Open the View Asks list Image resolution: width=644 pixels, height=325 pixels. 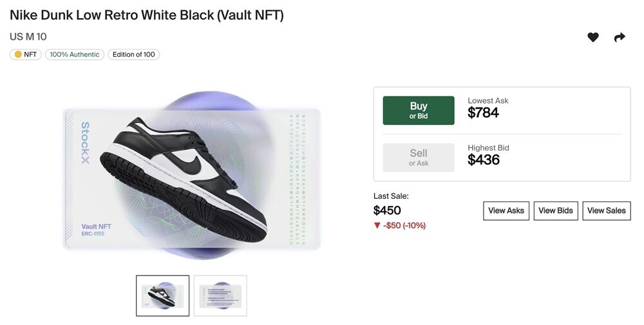[x=506, y=210]
